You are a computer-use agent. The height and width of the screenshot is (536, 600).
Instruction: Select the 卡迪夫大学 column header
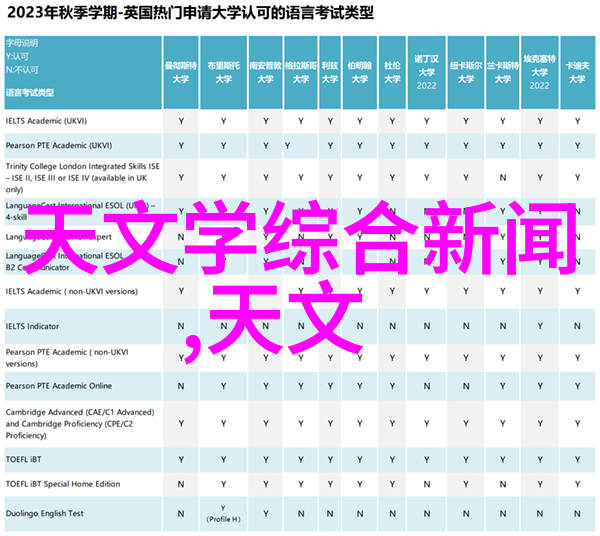pos(577,72)
